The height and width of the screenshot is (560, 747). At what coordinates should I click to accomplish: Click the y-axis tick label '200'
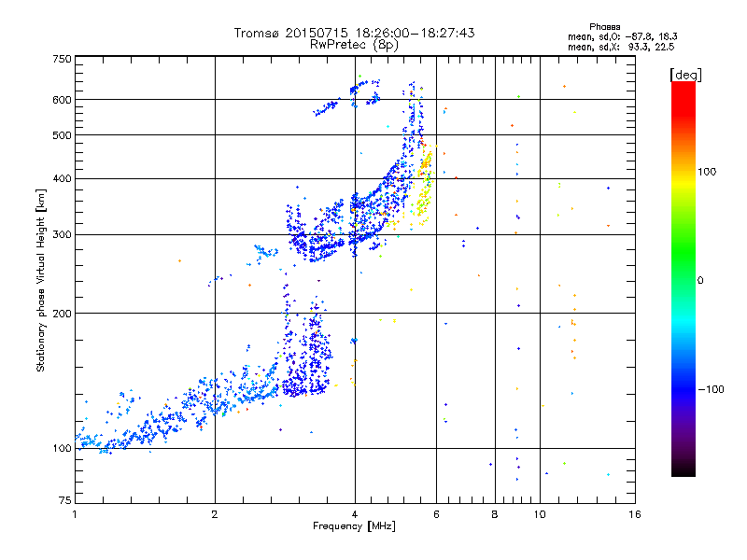(x=62, y=314)
